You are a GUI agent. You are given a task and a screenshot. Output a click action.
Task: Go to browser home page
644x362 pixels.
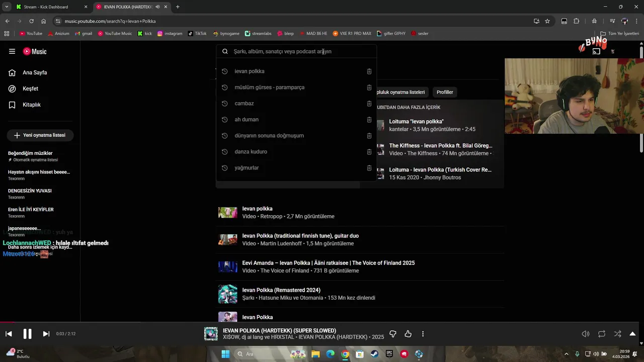click(43, 21)
